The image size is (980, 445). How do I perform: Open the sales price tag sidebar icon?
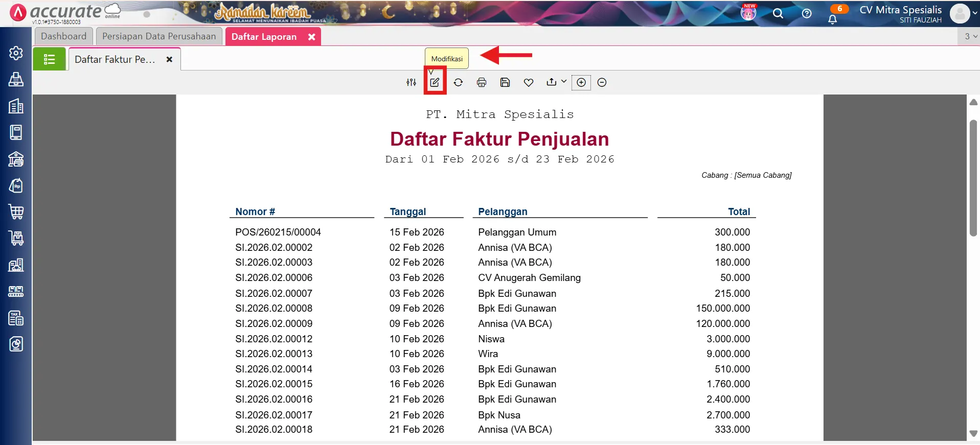click(x=16, y=185)
